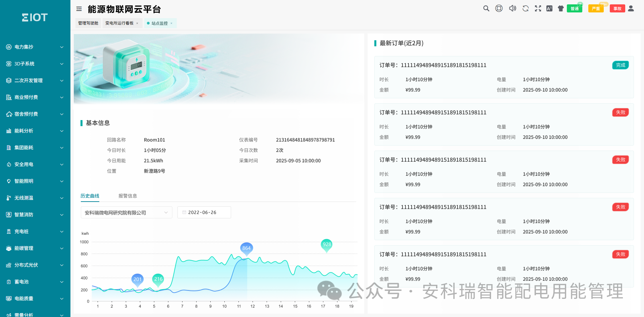The width and height of the screenshot is (644, 317).
Task: Click the 2022-06-26 date input field
Action: click(204, 212)
